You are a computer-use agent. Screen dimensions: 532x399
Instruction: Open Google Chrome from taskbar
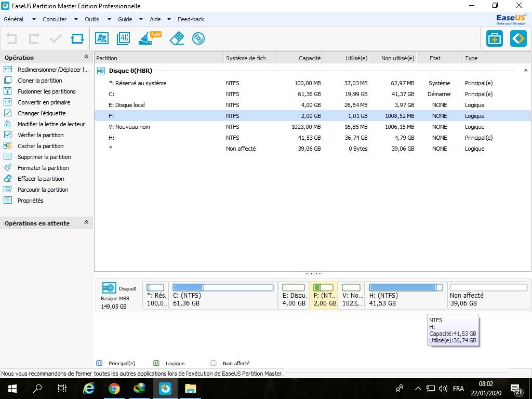tap(114, 389)
